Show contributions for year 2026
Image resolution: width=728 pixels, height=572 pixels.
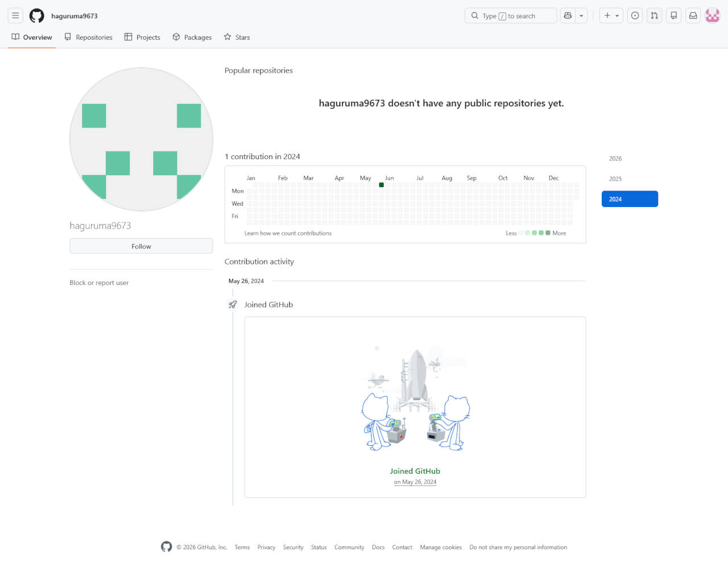630,159
